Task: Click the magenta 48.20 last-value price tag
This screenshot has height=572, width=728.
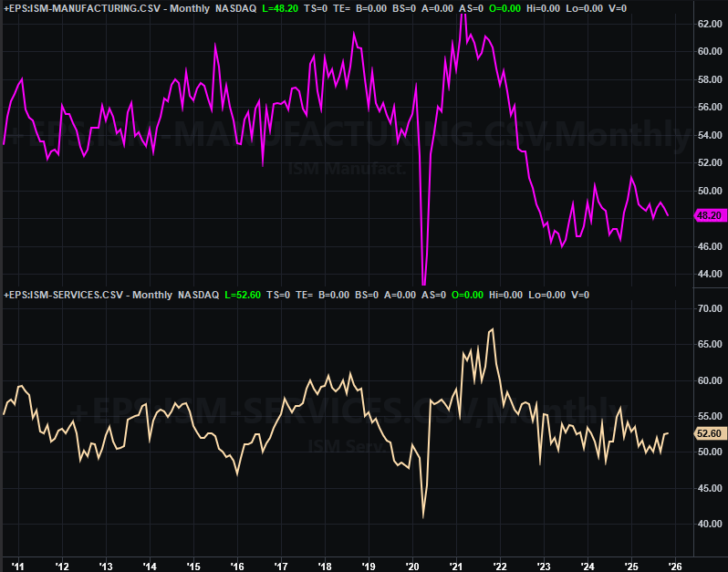Action: (x=710, y=216)
